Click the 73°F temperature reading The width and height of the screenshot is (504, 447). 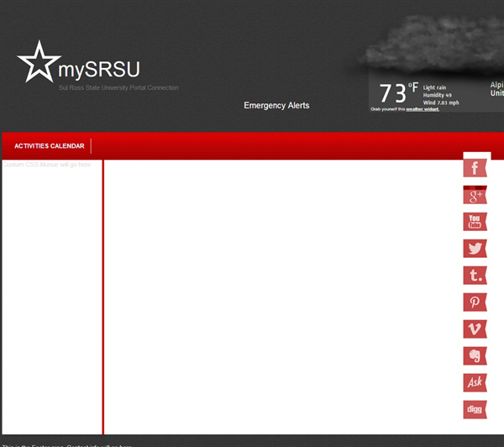[x=397, y=92]
